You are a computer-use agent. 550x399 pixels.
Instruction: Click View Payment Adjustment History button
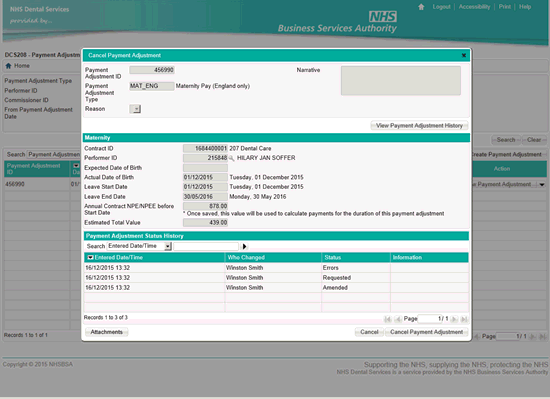419,126
